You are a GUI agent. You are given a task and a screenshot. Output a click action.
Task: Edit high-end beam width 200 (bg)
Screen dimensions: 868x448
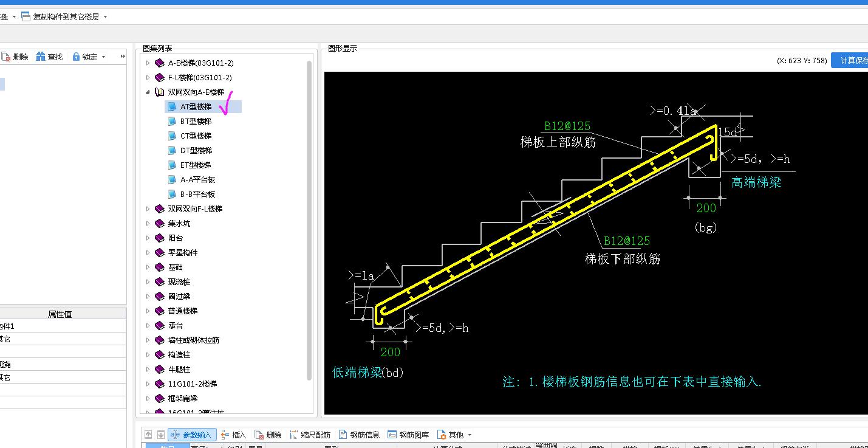706,208
